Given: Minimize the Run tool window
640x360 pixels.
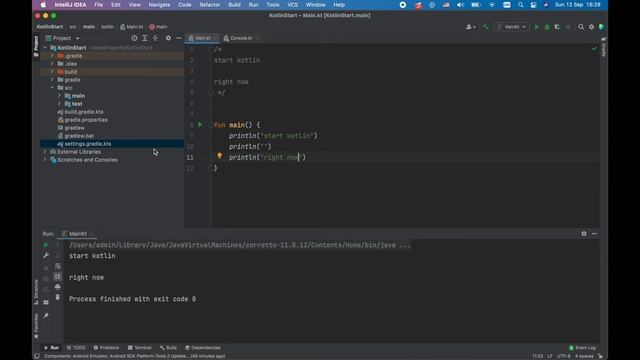Looking at the screenshot, I should pos(594,233).
